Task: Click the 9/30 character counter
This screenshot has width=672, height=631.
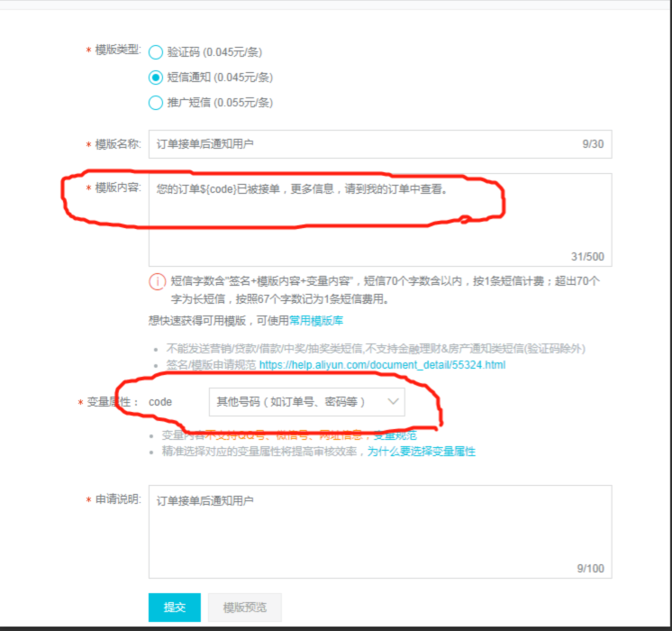Action: click(x=593, y=144)
